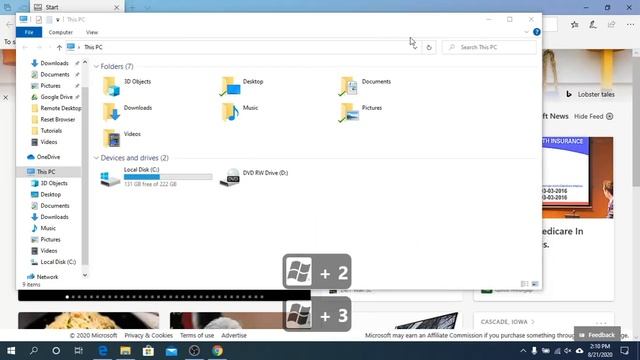Screen dimensions: 640x360
Task: Open Task View on the taskbar
Action: tap(78, 351)
